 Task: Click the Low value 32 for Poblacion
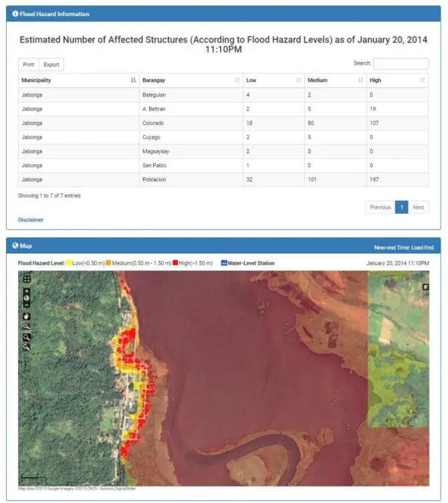tap(249, 180)
